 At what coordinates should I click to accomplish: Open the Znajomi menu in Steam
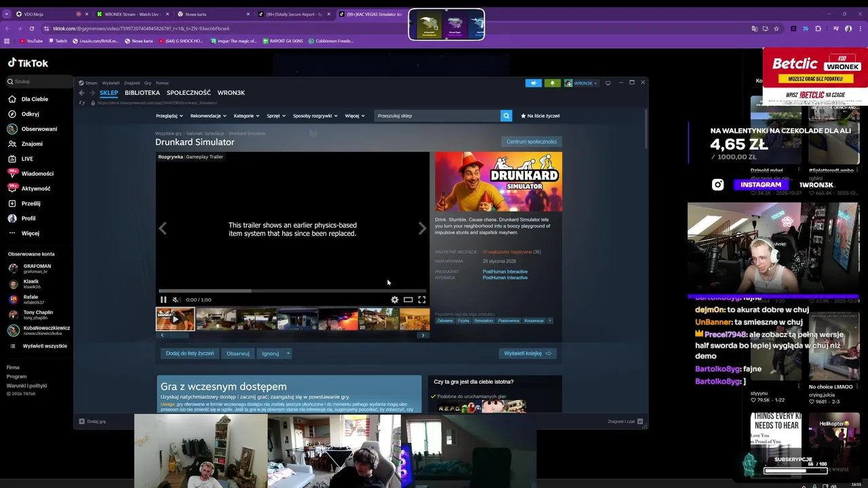click(132, 83)
